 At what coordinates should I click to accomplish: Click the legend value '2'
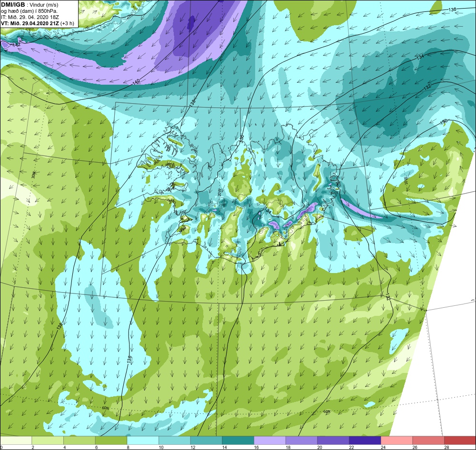33,447
